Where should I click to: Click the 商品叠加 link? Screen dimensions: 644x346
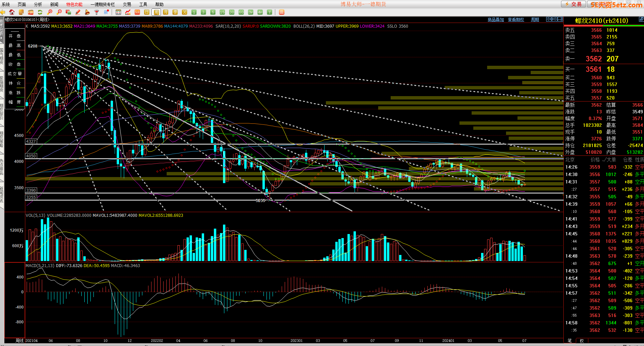[496, 20]
